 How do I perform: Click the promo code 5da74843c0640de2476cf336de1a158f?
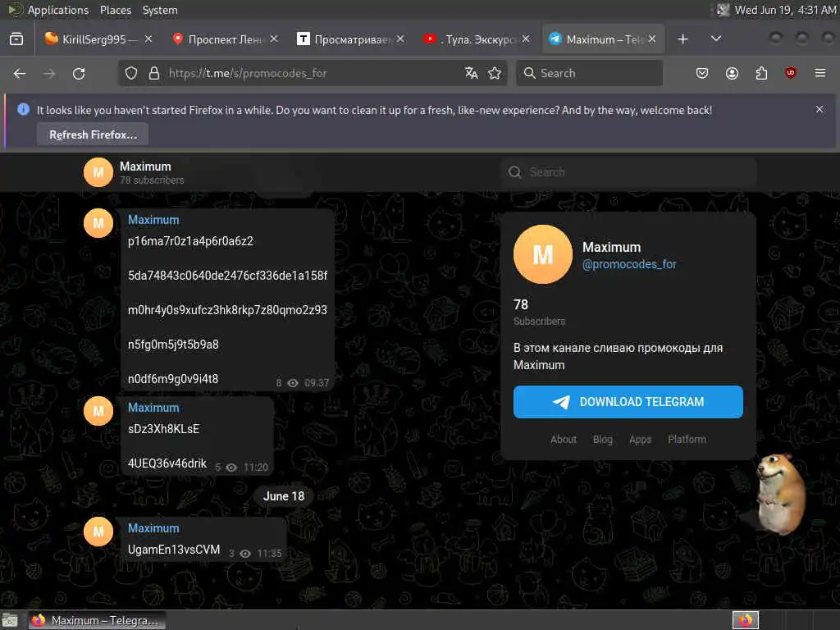(x=228, y=276)
